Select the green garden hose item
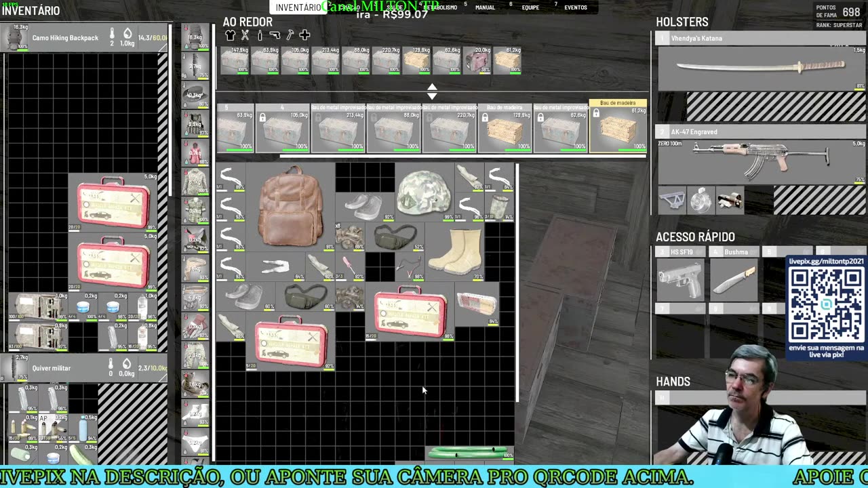 tap(469, 452)
